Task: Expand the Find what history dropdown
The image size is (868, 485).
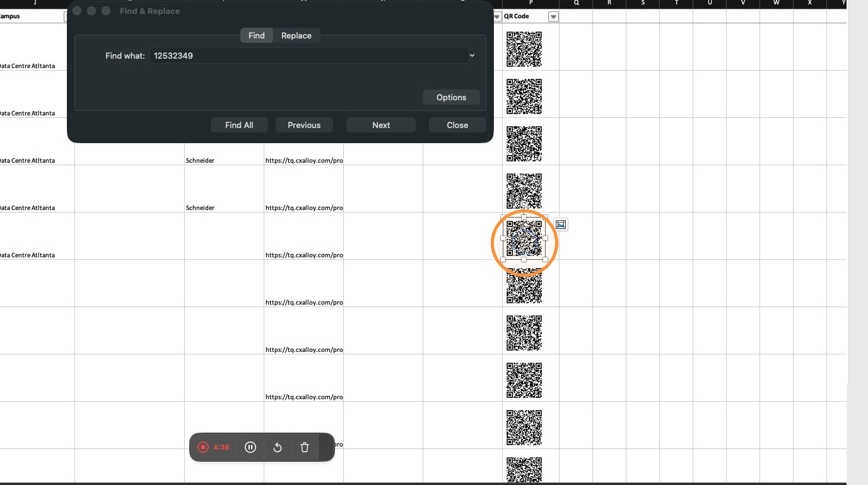Action: tap(472, 56)
